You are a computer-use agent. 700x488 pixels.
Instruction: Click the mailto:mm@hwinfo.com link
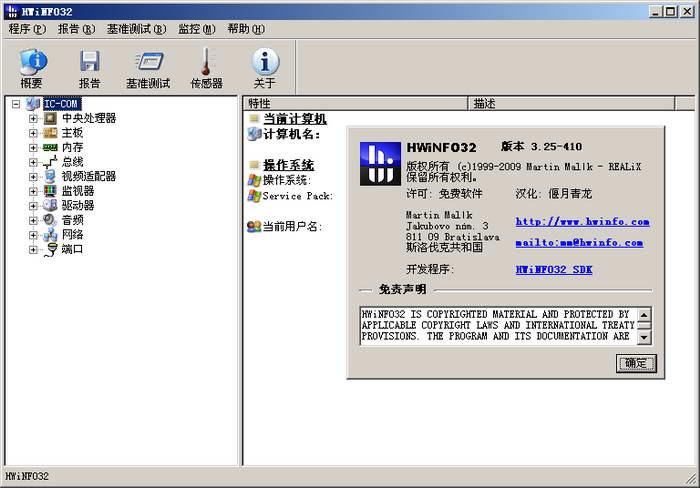click(x=579, y=243)
